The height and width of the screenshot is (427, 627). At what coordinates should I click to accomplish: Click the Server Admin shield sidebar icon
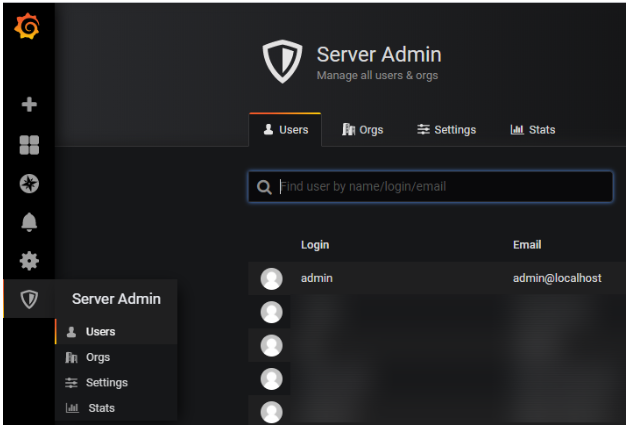29,299
